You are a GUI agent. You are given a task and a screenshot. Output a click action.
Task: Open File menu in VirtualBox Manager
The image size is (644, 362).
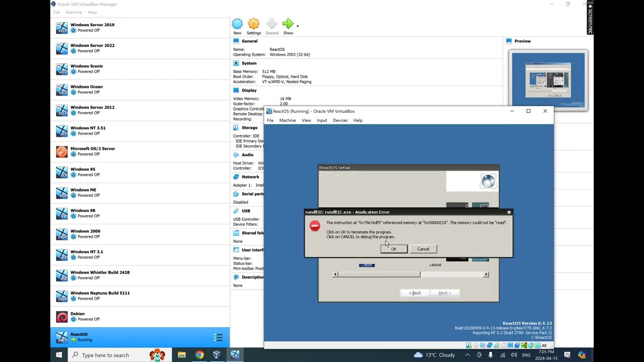56,12
